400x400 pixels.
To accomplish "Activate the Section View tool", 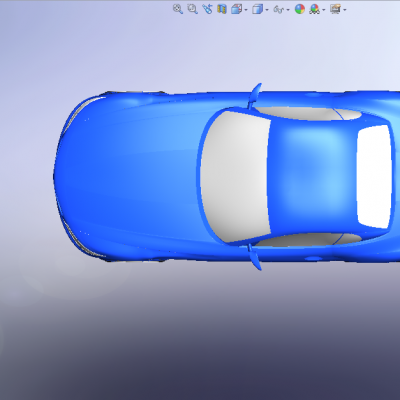I will 222,9.
